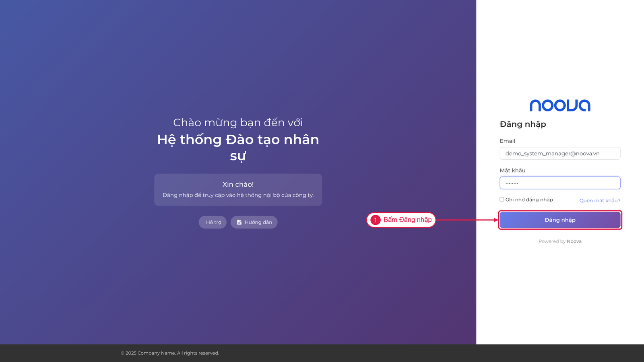644x362 pixels.
Task: Click the 'Hệ thống Đào tạo nhân sự' title
Action: coord(238,148)
